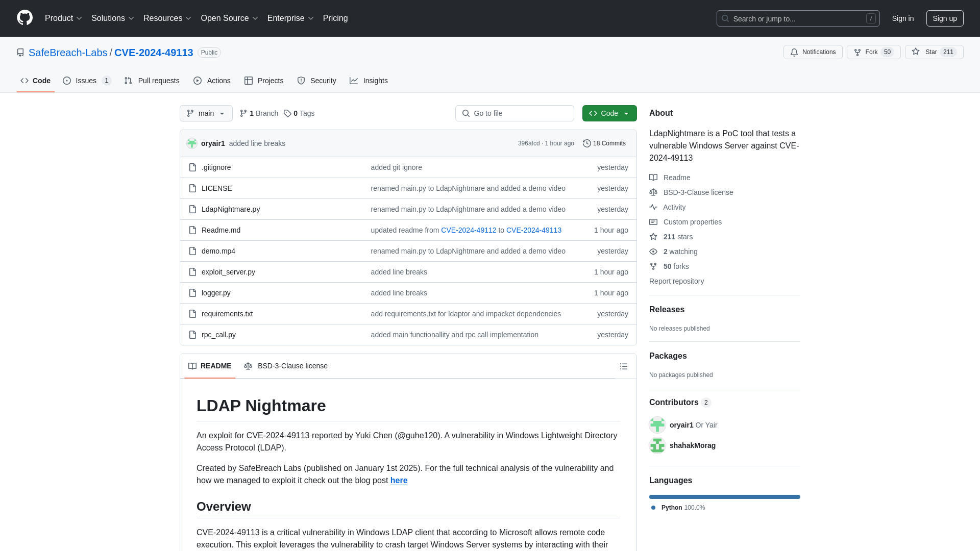The image size is (980, 551).
Task: Click the CVE-2024-49112 link in commit message
Action: [469, 230]
